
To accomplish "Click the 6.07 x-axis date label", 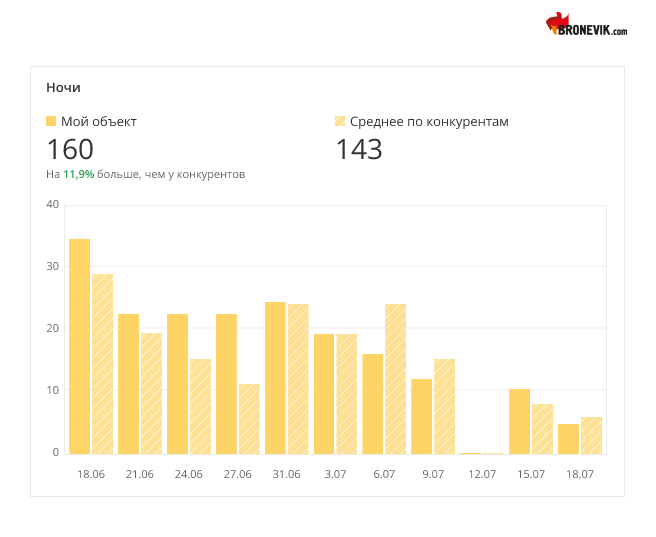I will point(384,475).
